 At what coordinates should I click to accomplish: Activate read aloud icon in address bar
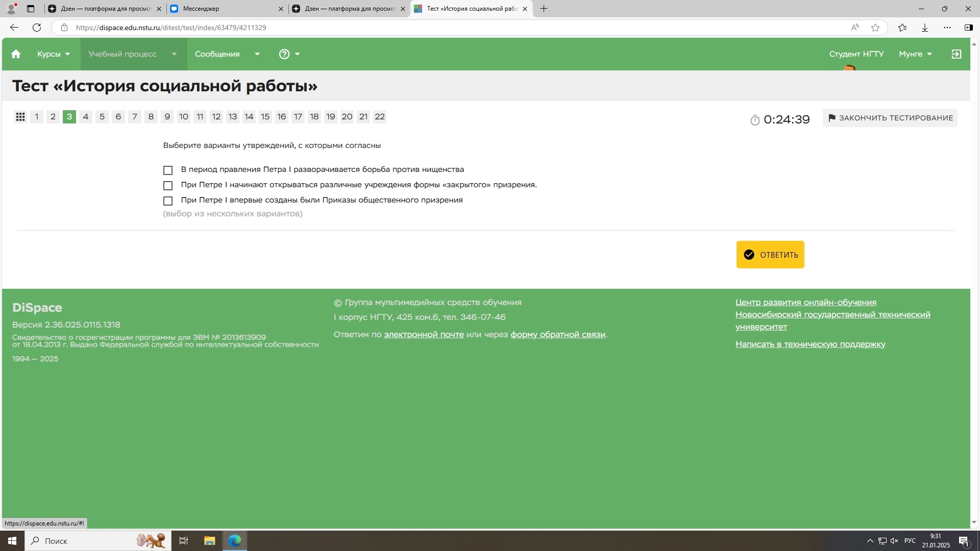pyautogui.click(x=855, y=28)
